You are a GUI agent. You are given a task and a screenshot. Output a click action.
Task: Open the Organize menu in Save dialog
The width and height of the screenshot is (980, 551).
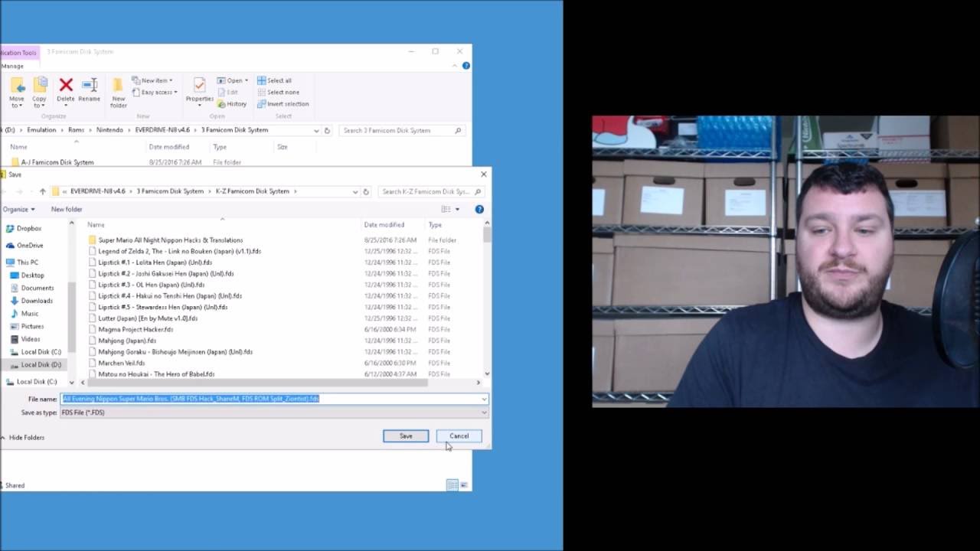(18, 209)
